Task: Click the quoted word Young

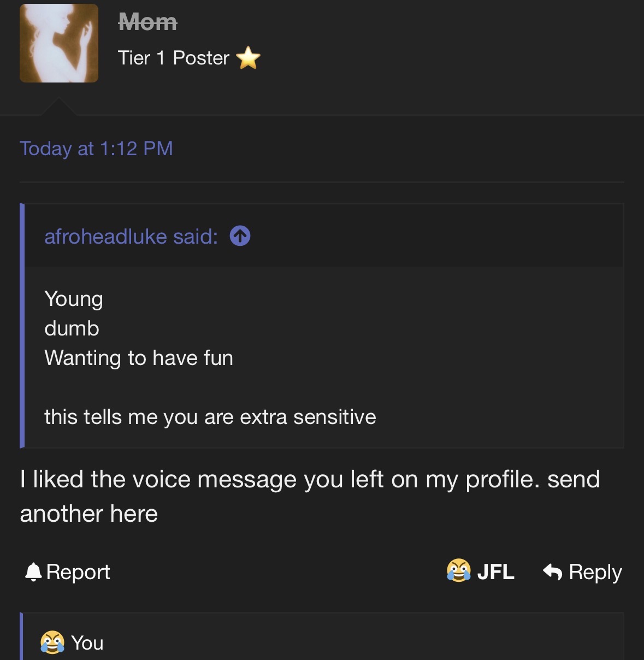Action: coord(74,299)
